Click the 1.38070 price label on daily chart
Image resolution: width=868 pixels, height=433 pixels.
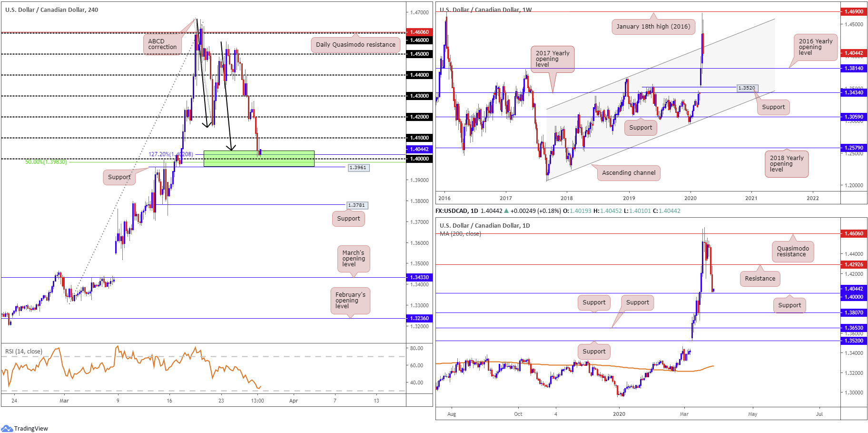point(854,312)
